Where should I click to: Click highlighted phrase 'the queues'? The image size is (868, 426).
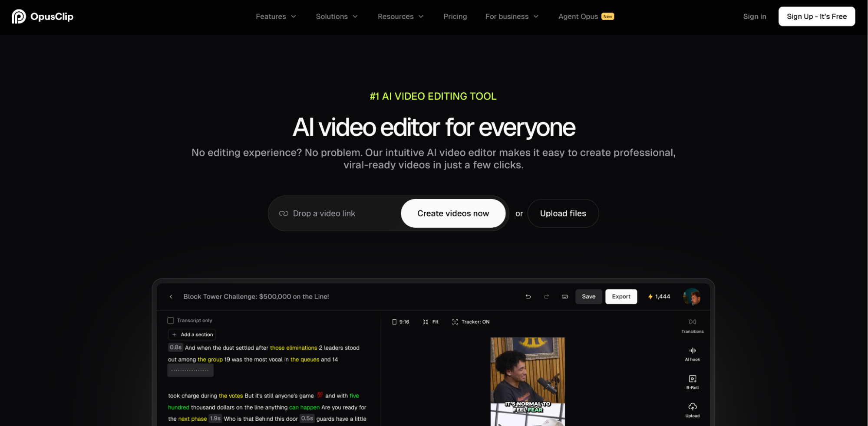305,360
